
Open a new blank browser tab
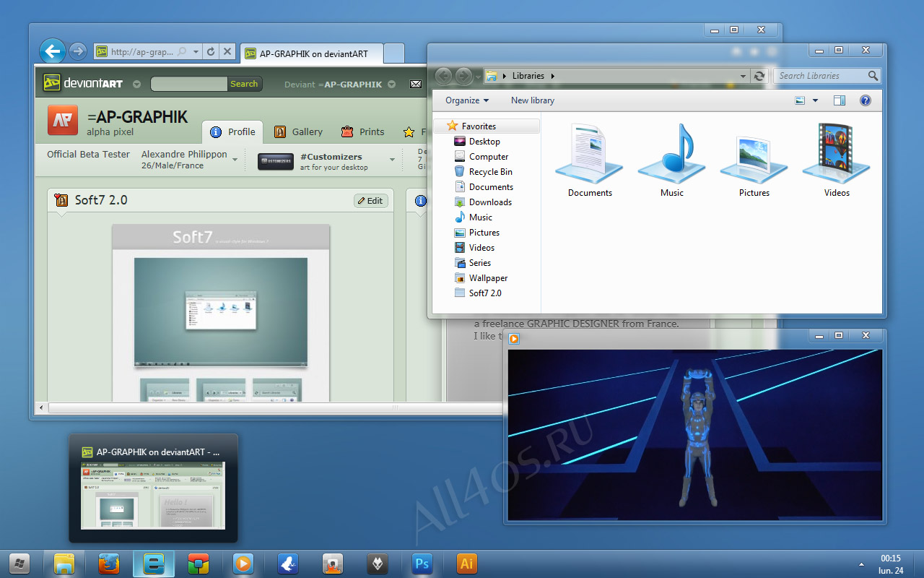(393, 53)
